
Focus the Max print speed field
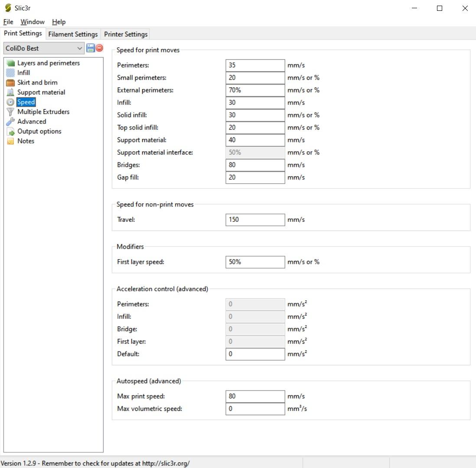click(x=255, y=396)
